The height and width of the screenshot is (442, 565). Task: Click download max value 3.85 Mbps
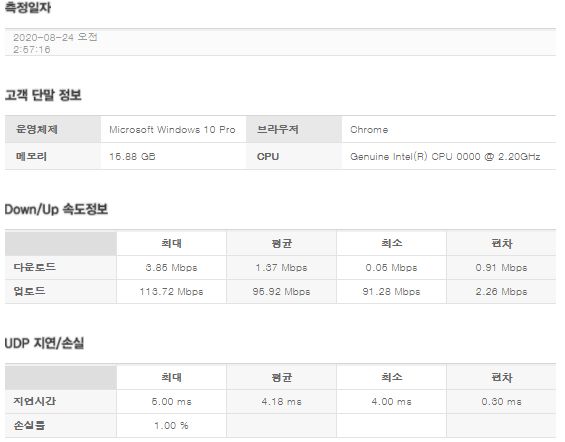(x=172, y=268)
